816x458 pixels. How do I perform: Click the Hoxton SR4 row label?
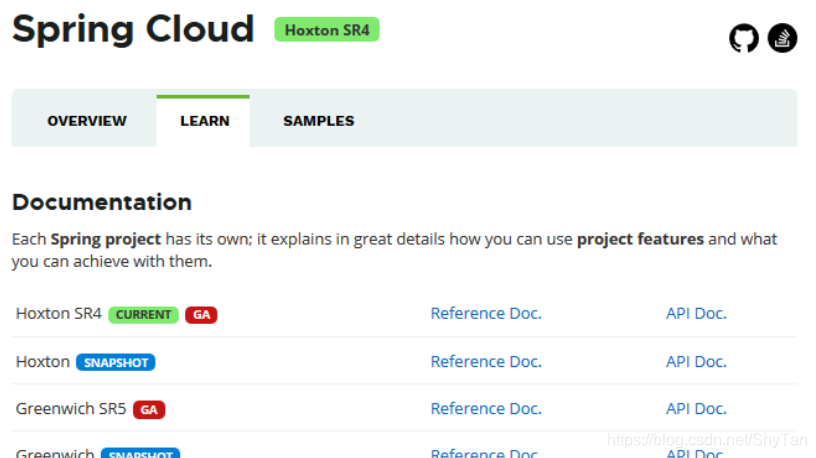pyautogui.click(x=59, y=313)
